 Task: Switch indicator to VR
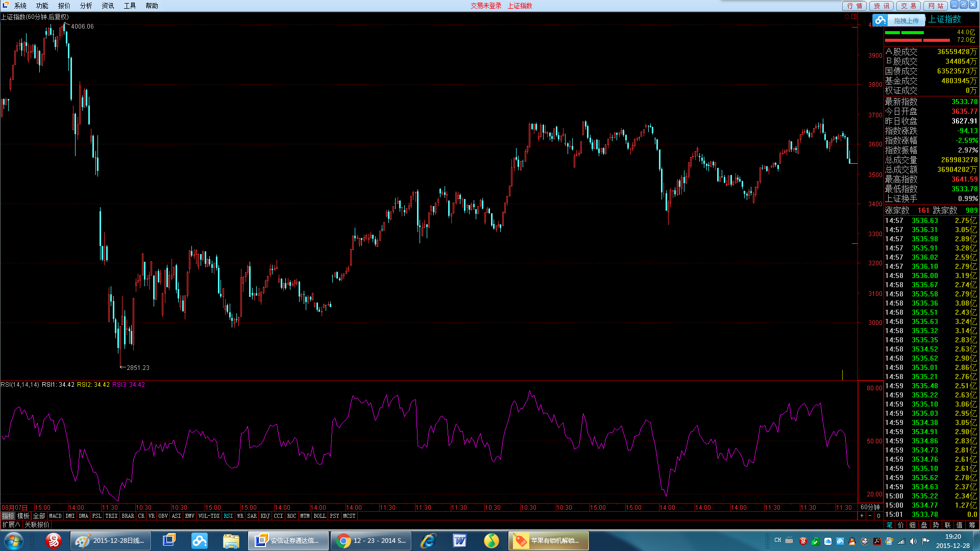(x=152, y=516)
